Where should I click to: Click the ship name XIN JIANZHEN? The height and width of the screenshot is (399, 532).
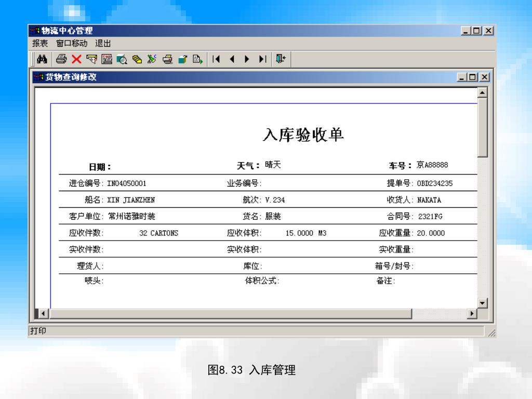coord(131,200)
